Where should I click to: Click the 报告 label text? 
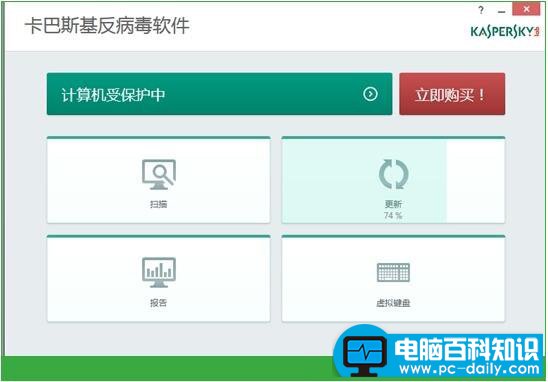point(159,303)
